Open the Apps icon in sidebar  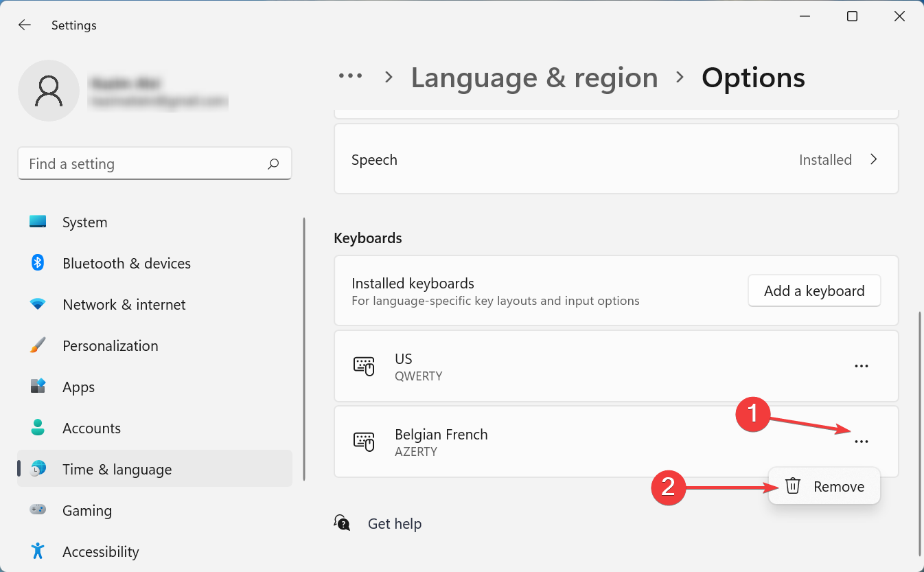point(38,387)
